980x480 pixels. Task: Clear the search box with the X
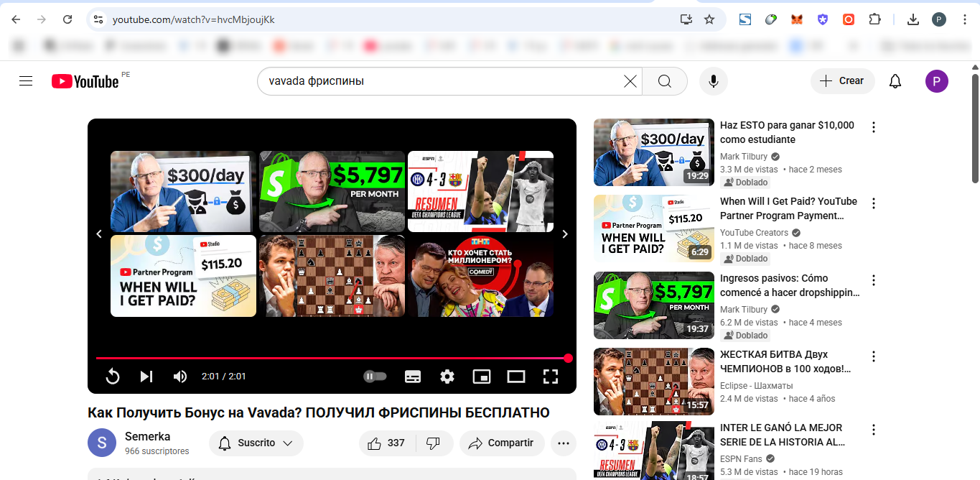click(x=630, y=81)
